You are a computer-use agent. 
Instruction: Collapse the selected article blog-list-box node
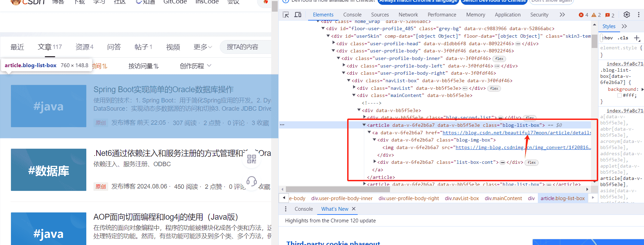364,125
